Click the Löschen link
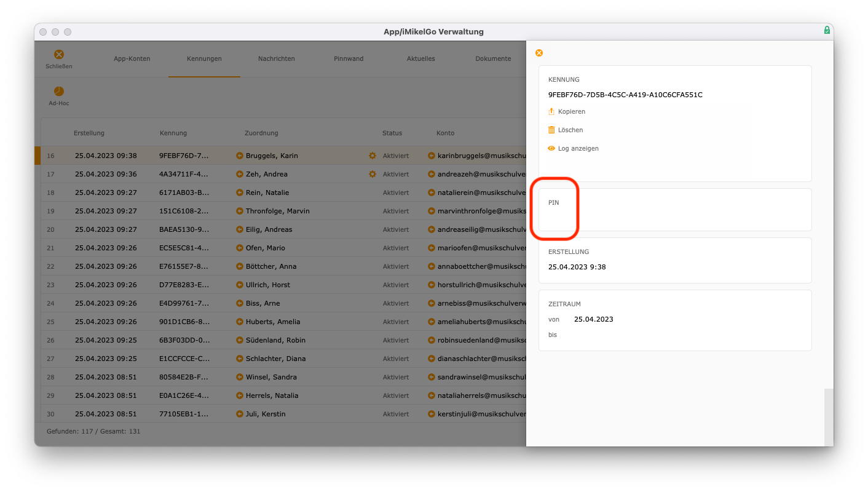868x492 pixels. pyautogui.click(x=570, y=130)
